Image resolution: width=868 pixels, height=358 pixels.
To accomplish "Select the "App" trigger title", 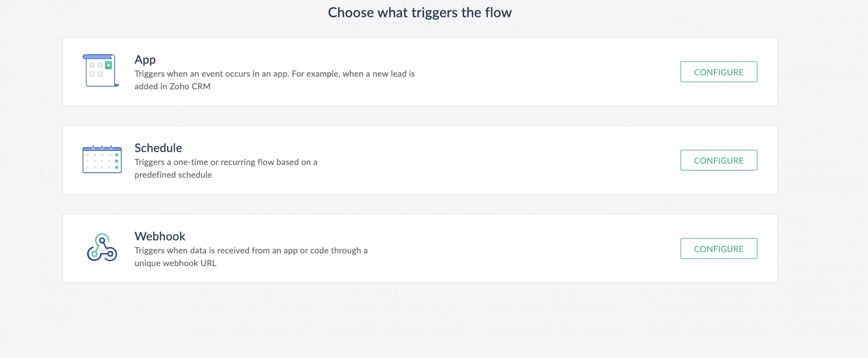I will (x=145, y=59).
